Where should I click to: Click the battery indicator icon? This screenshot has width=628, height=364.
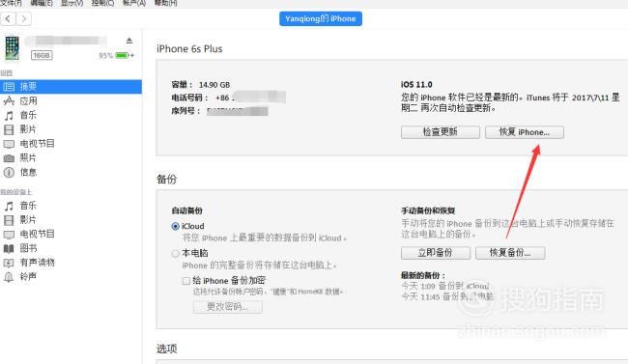click(x=125, y=55)
